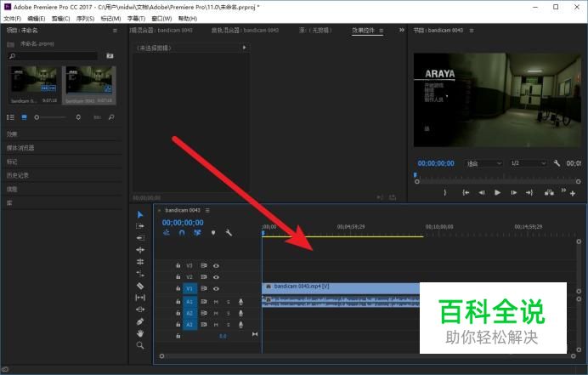Select bandicam 0043.mp4 video clip in timeline

click(x=341, y=288)
